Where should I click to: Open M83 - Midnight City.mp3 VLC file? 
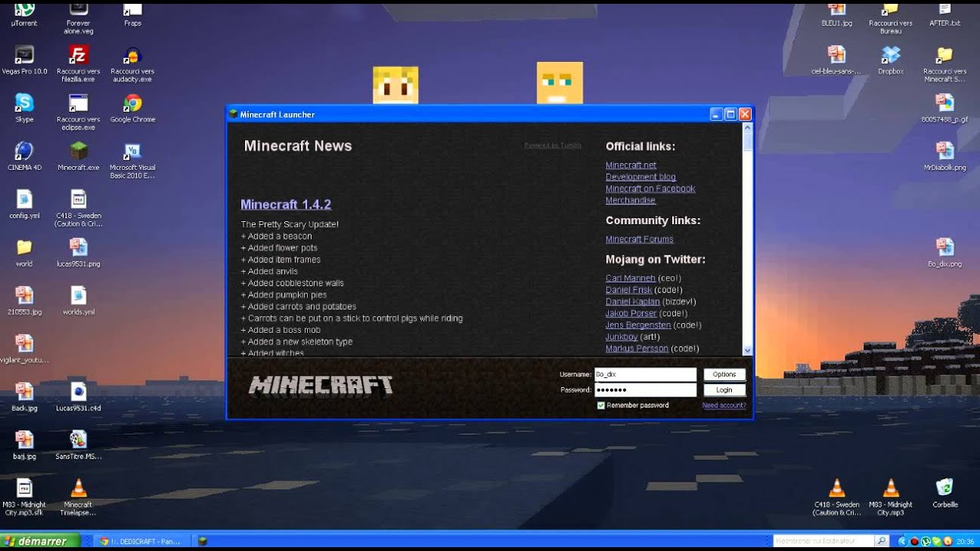[890, 497]
